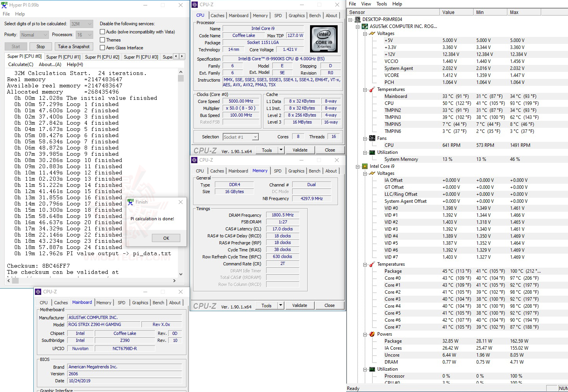Click the Intel Core i9 X-series logo
The height and width of the screenshot is (392, 568).
coord(324,39)
